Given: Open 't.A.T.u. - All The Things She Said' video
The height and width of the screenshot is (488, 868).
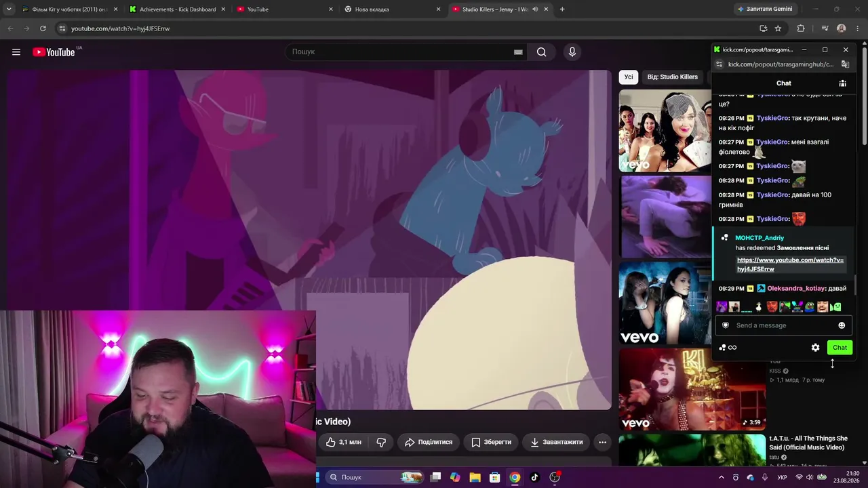Looking at the screenshot, I should (808, 443).
